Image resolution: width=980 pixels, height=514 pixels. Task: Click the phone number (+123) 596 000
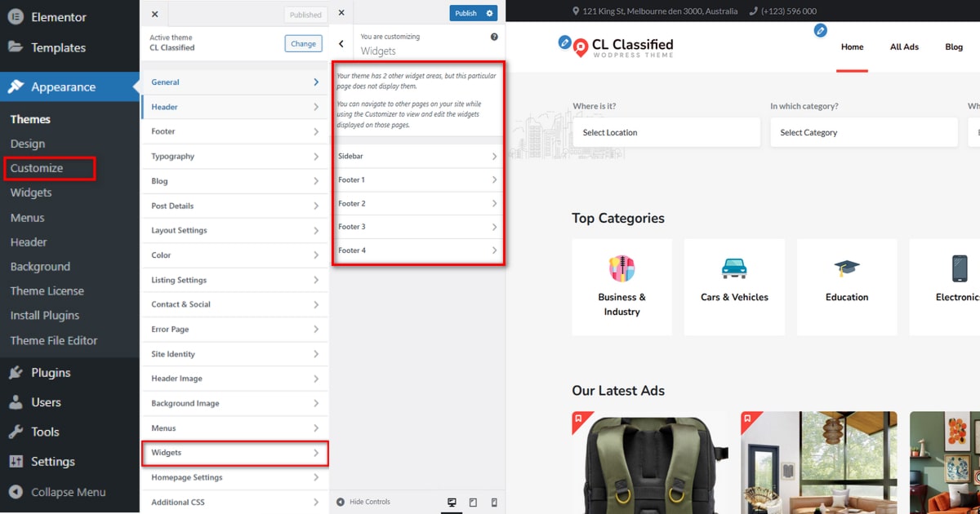pyautogui.click(x=788, y=11)
